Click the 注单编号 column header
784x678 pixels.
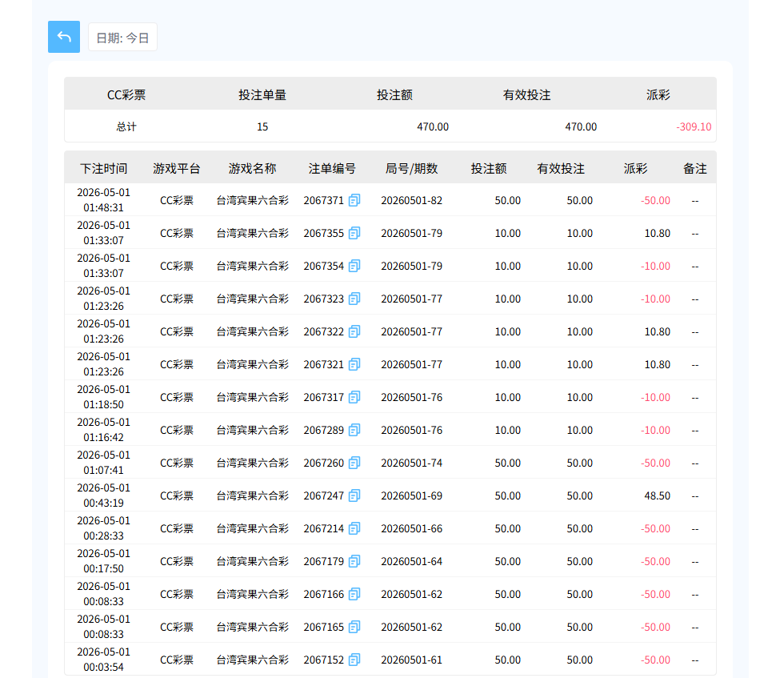[x=332, y=169]
